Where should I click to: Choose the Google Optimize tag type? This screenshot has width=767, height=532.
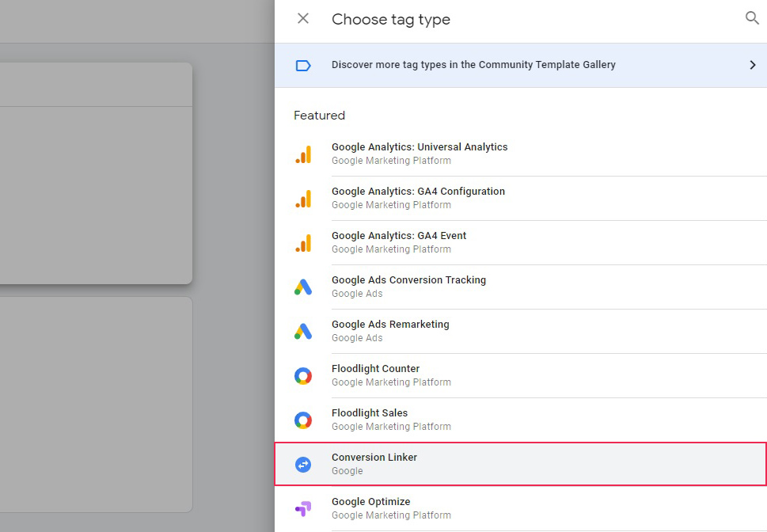pyautogui.click(x=521, y=508)
